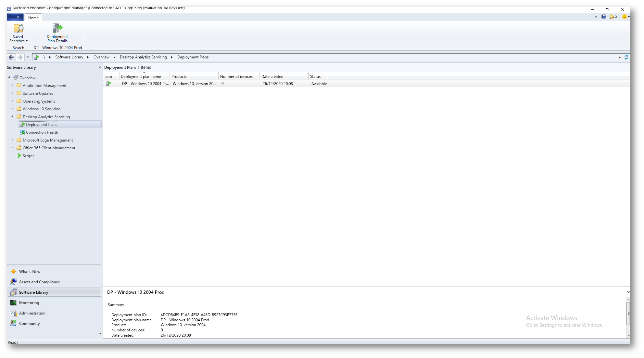Open the address bar dropdown arrow

[620, 57]
